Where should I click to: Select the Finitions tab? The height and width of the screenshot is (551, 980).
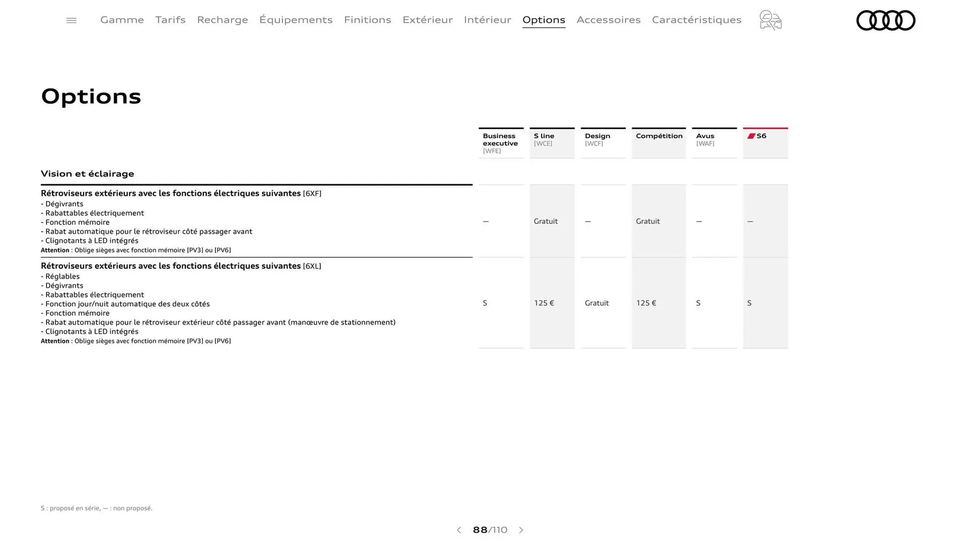click(x=367, y=20)
